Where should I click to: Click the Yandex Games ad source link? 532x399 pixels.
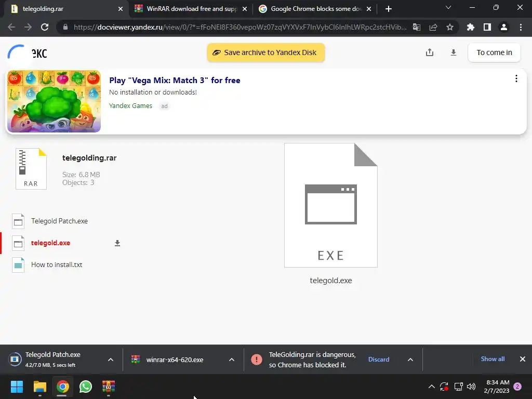point(130,106)
